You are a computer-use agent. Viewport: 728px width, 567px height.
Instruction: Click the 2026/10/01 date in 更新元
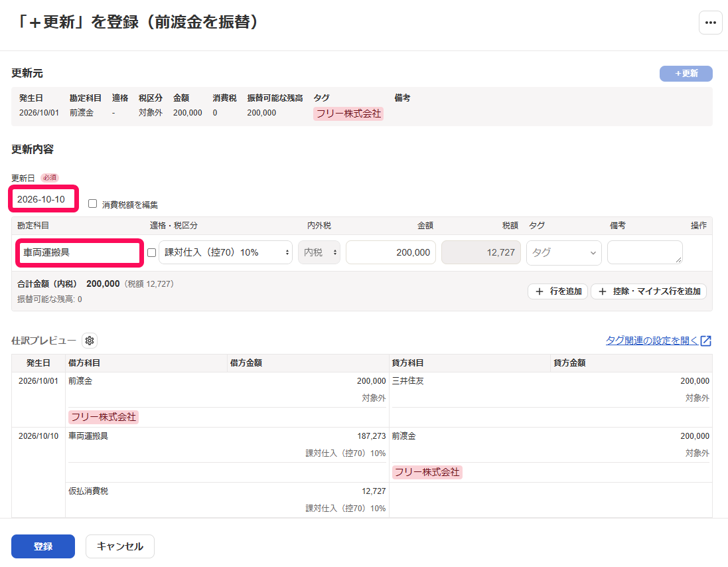pyautogui.click(x=39, y=113)
